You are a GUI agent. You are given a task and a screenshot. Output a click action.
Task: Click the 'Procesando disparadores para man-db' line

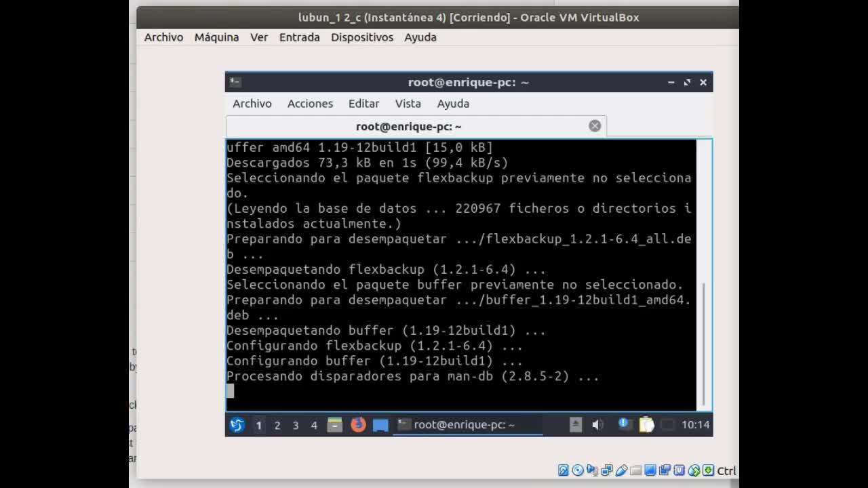point(413,376)
